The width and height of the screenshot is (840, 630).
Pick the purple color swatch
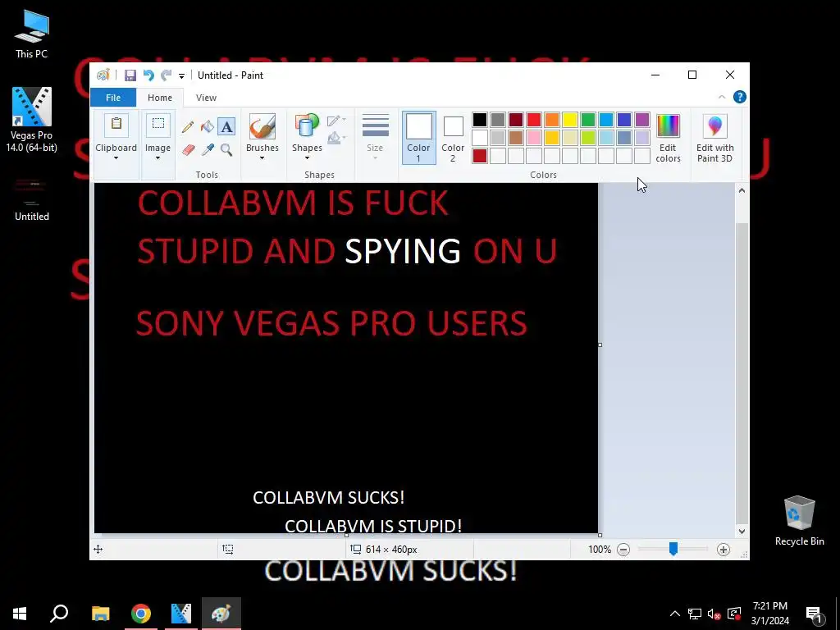click(641, 120)
